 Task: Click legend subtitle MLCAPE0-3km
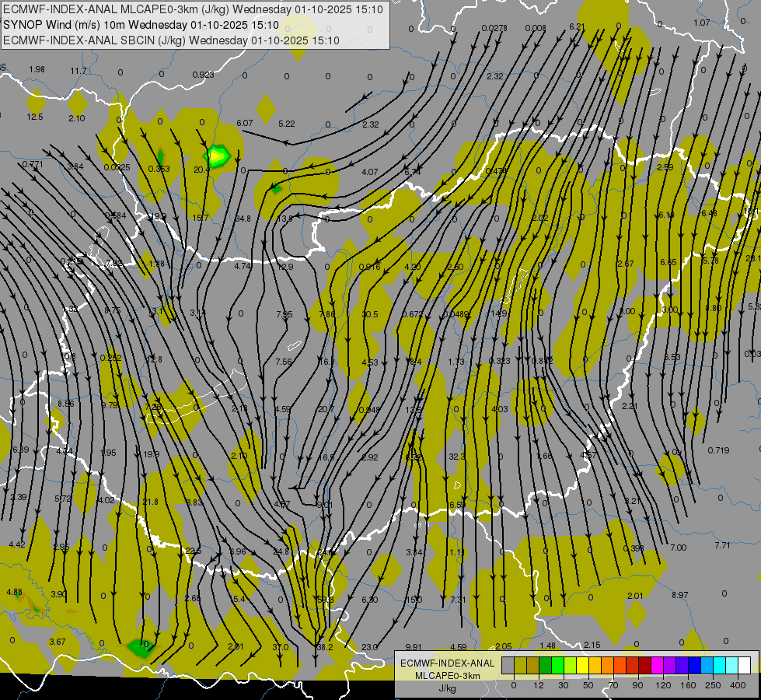tap(447, 676)
